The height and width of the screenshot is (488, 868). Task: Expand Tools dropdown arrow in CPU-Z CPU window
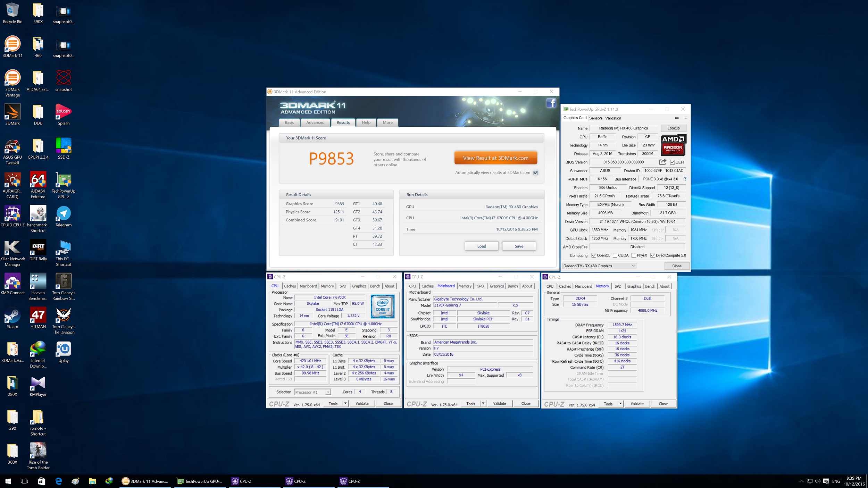(x=345, y=403)
